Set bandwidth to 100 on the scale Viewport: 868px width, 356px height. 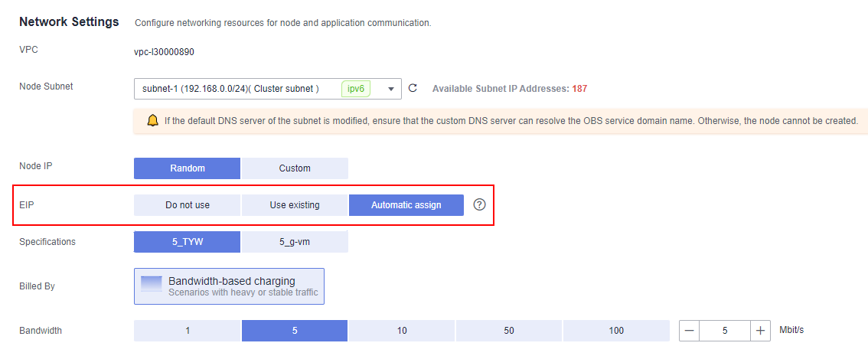tap(616, 331)
